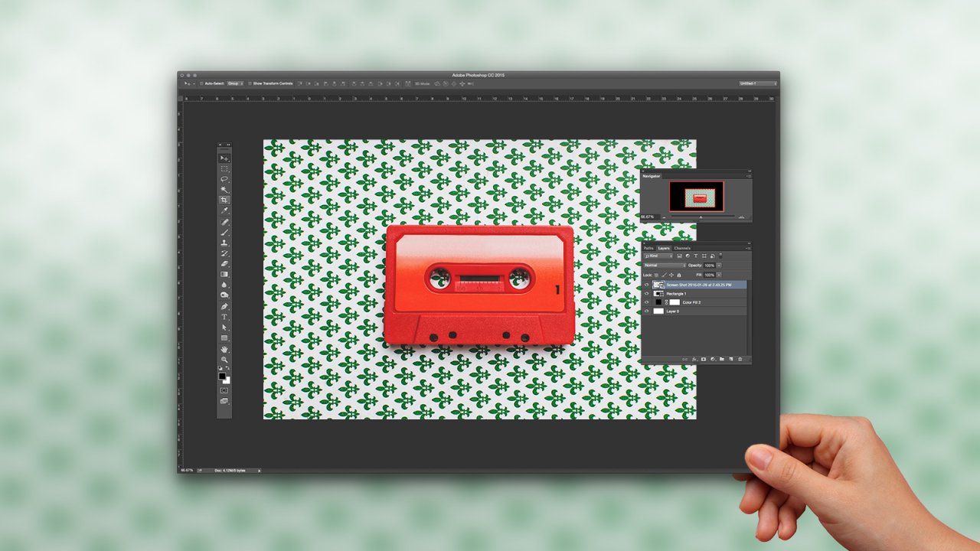980x551 pixels.
Task: Select the Brush tool
Action: (224, 232)
